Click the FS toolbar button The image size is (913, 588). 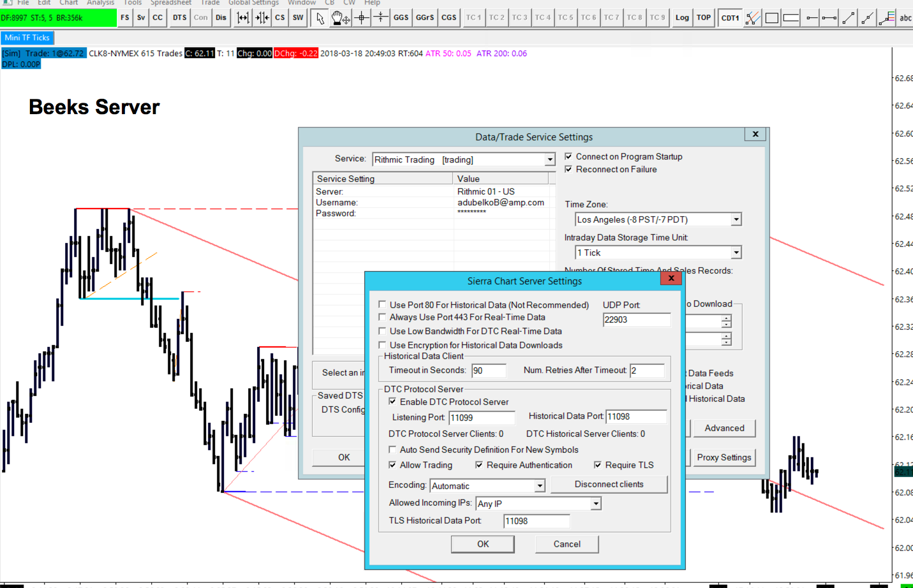point(125,18)
